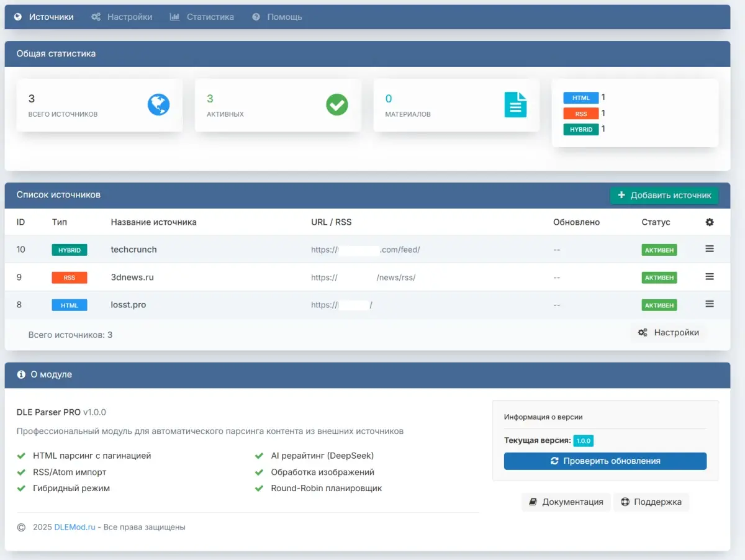The width and height of the screenshot is (745, 560).
Task: Click the gear icon in table header
Action: coord(710,222)
